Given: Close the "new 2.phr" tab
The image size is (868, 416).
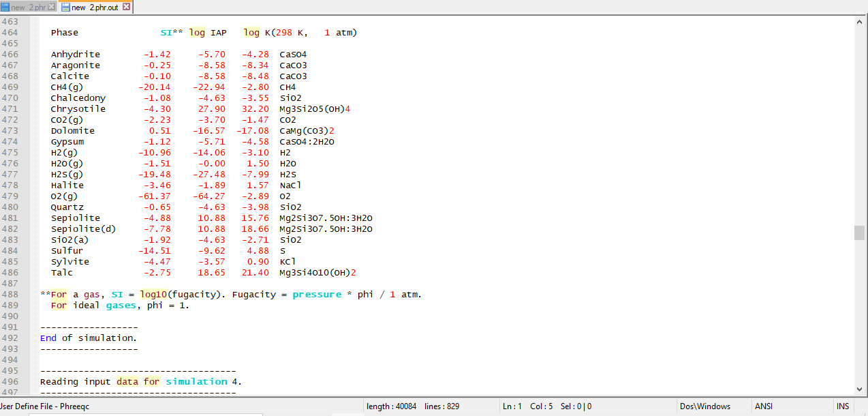Looking at the screenshot, I should click(x=52, y=7).
